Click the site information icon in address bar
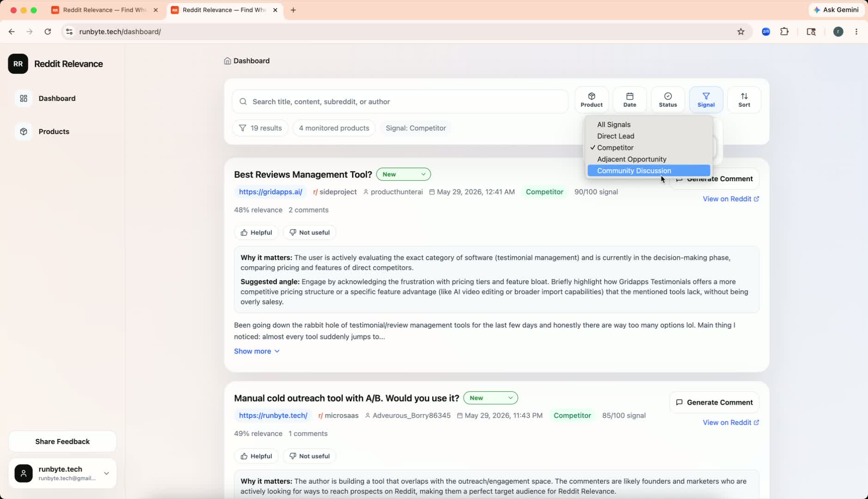Image resolution: width=868 pixels, height=499 pixels. click(x=69, y=31)
